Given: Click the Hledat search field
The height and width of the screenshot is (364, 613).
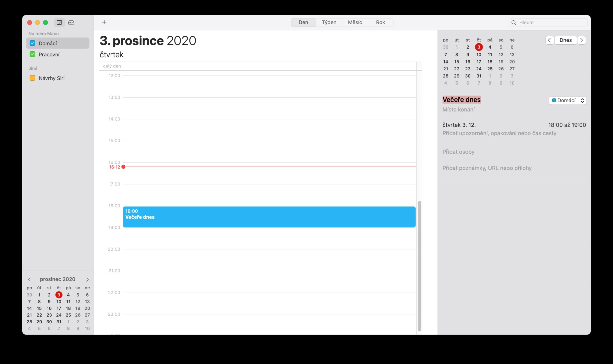Looking at the screenshot, I should 552,22.
